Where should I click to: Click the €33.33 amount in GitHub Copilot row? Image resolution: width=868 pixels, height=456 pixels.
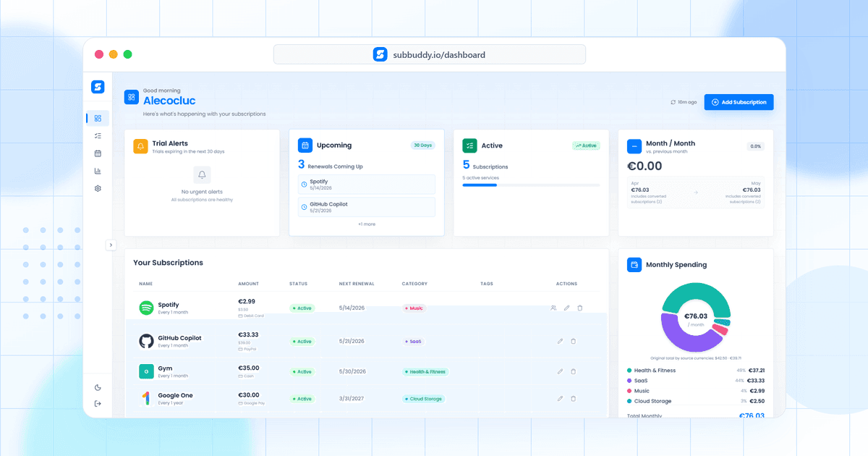pos(248,335)
